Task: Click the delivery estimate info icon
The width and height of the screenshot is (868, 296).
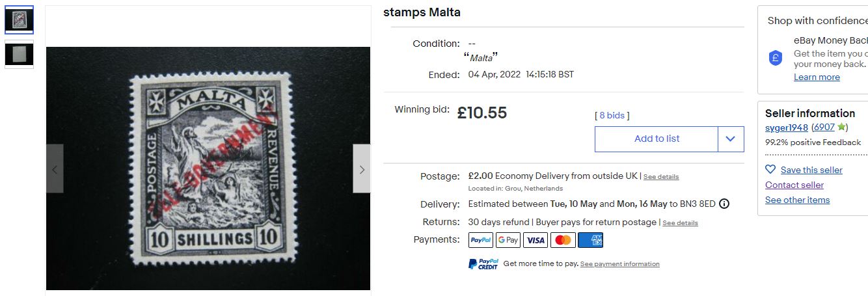Action: pos(724,204)
